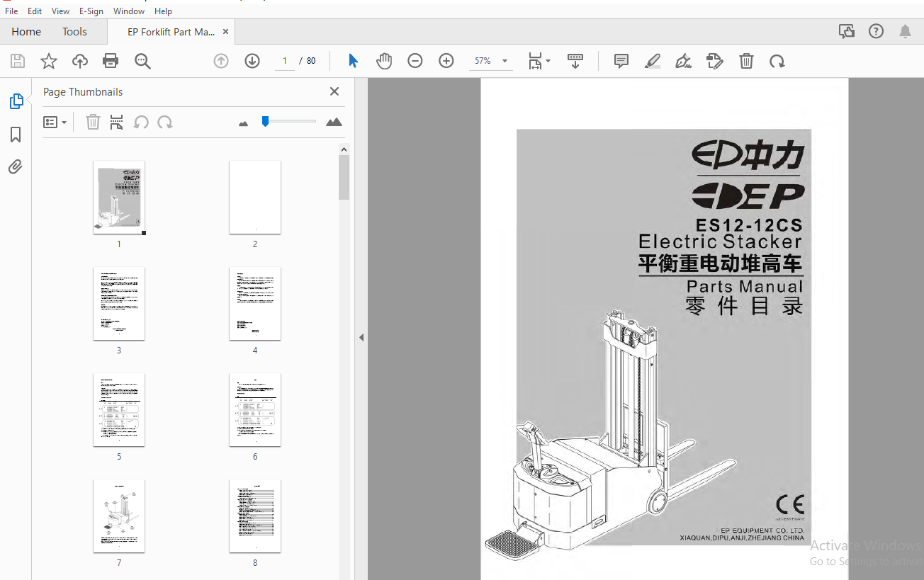Rotate the page view clockwise
This screenshot has height=580, width=924.
(x=777, y=61)
